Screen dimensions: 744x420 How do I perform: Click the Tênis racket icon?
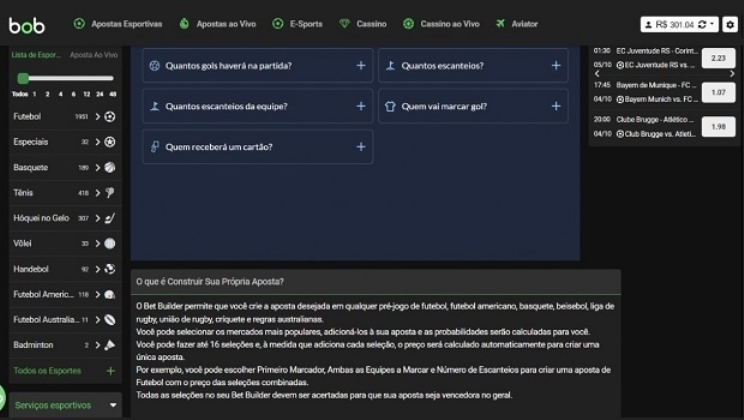pos(109,193)
